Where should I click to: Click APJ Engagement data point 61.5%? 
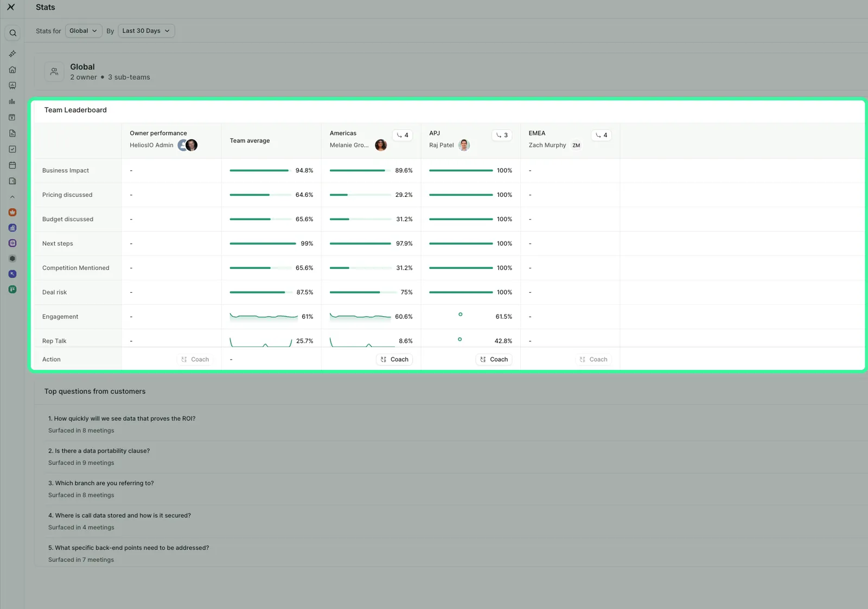[x=461, y=315]
